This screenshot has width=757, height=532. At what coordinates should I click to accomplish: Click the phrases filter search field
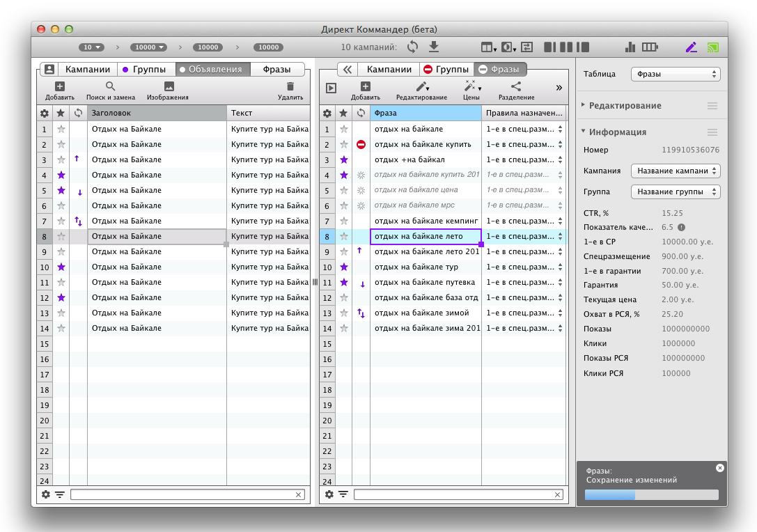(x=458, y=494)
